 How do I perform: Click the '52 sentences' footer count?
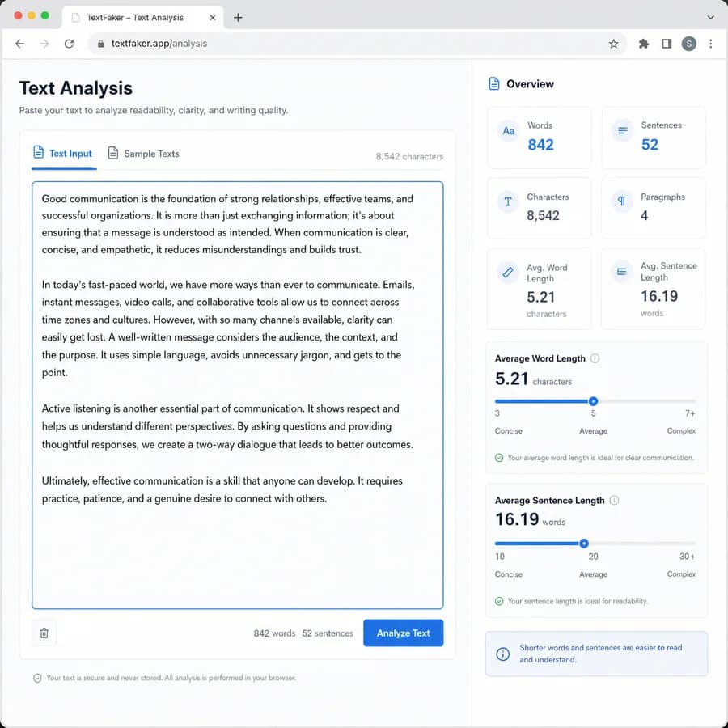[x=328, y=633]
